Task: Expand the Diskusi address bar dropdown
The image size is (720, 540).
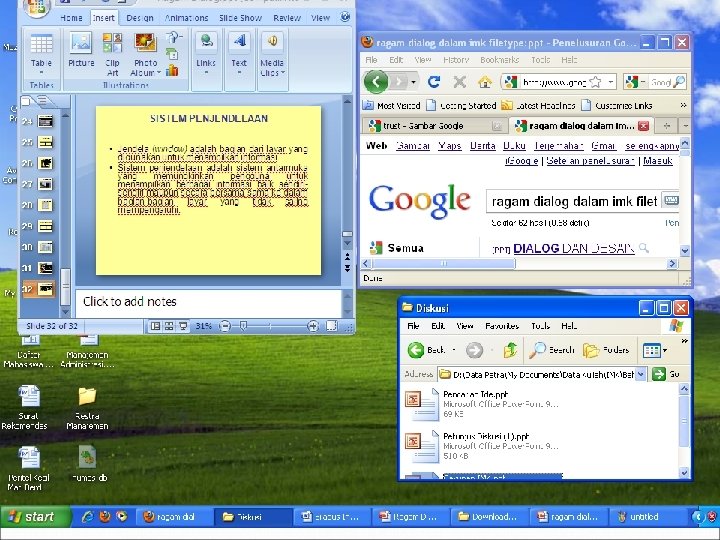Action: 641,374
